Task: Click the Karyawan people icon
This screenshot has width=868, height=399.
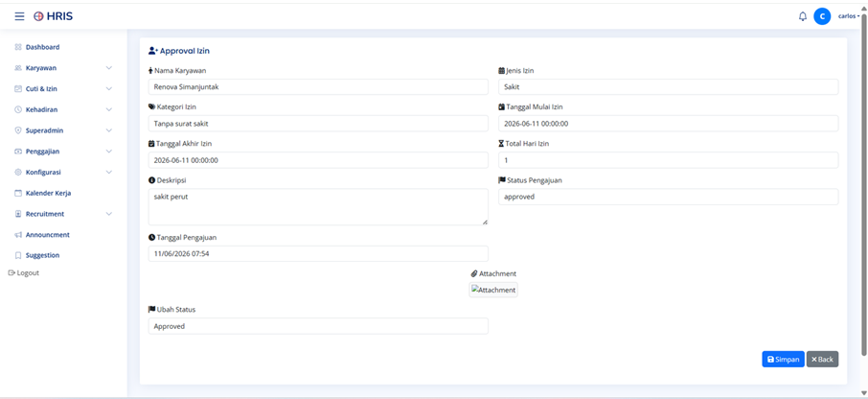Action: 17,68
